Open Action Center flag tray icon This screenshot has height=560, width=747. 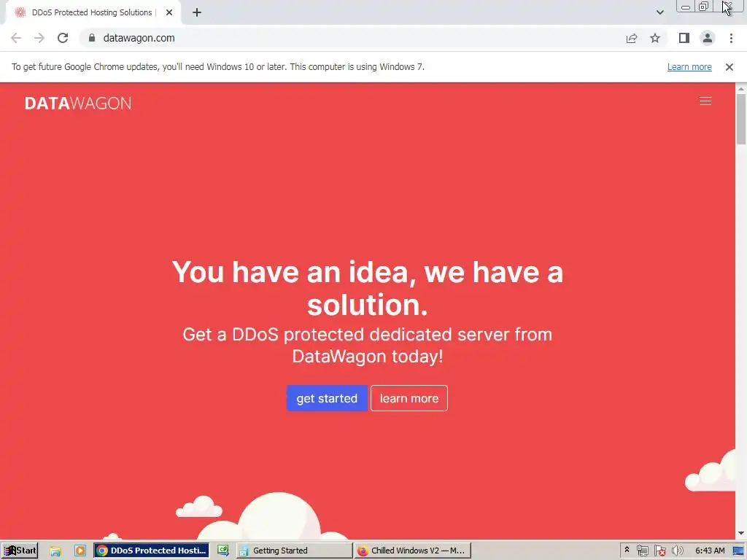click(x=659, y=551)
